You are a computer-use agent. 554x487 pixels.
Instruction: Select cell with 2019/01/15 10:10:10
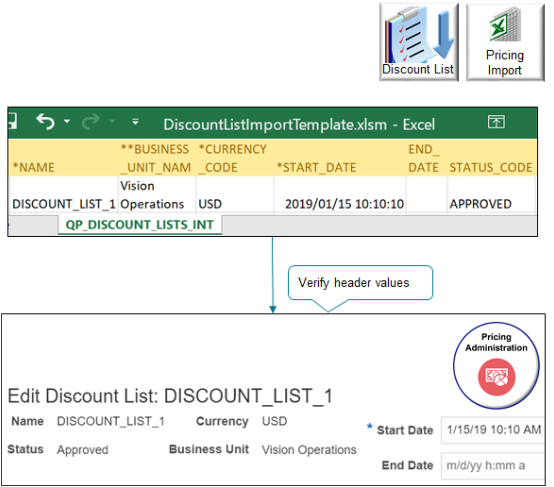click(x=340, y=195)
